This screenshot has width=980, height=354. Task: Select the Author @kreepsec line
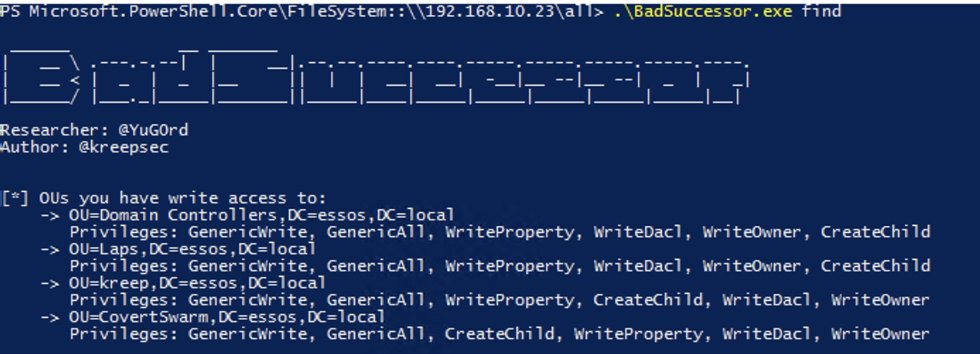click(84, 147)
